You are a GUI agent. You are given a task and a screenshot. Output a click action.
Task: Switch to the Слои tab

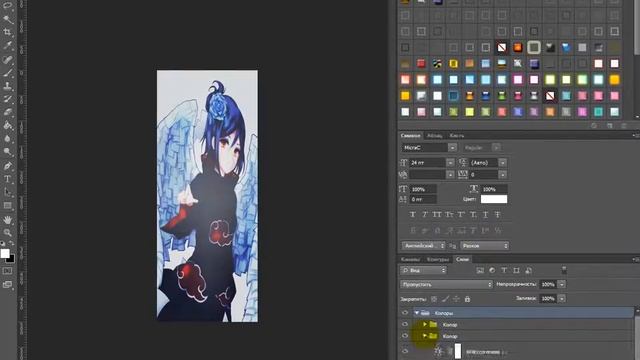click(x=462, y=259)
